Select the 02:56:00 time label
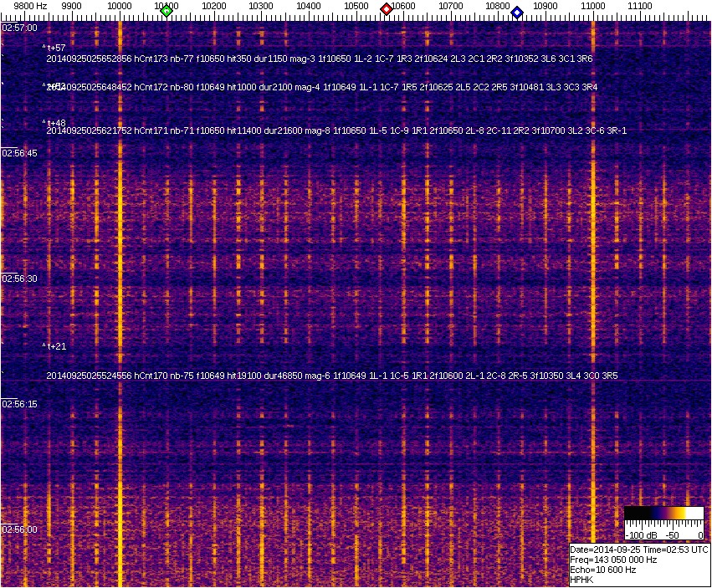Image resolution: width=712 pixels, height=588 pixels. [20, 529]
